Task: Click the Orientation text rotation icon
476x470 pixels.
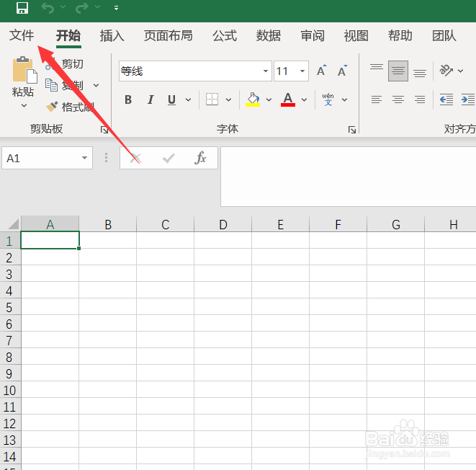Action: pos(446,71)
